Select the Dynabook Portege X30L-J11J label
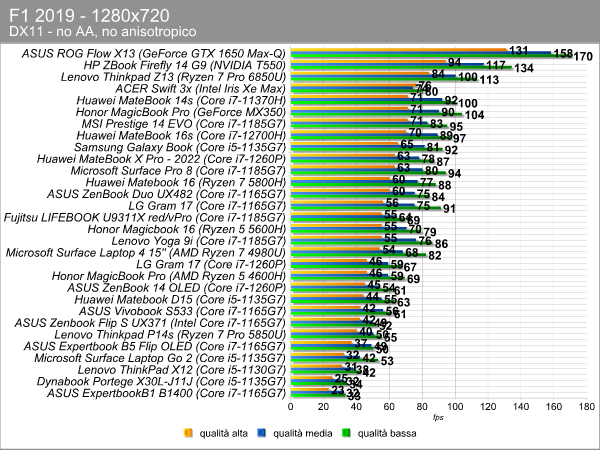 coord(161,382)
